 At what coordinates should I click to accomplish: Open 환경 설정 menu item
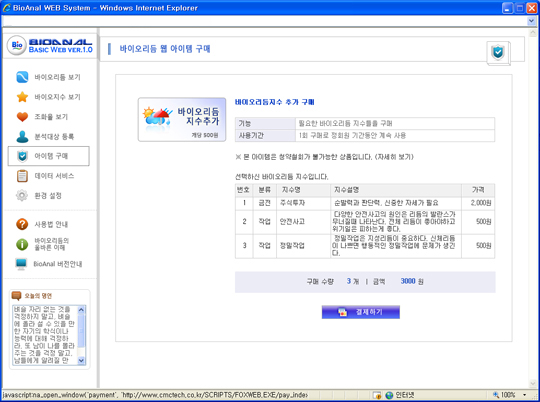coord(48,195)
